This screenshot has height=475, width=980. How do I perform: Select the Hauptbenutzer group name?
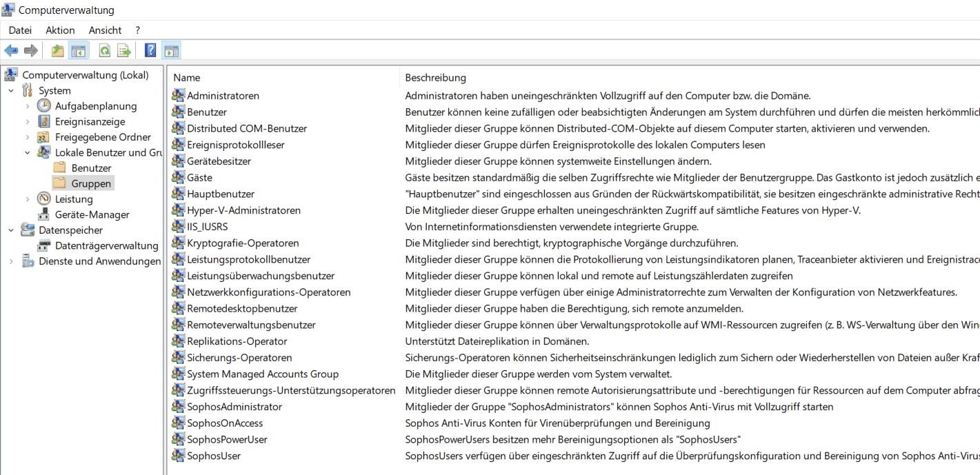pyautogui.click(x=221, y=194)
